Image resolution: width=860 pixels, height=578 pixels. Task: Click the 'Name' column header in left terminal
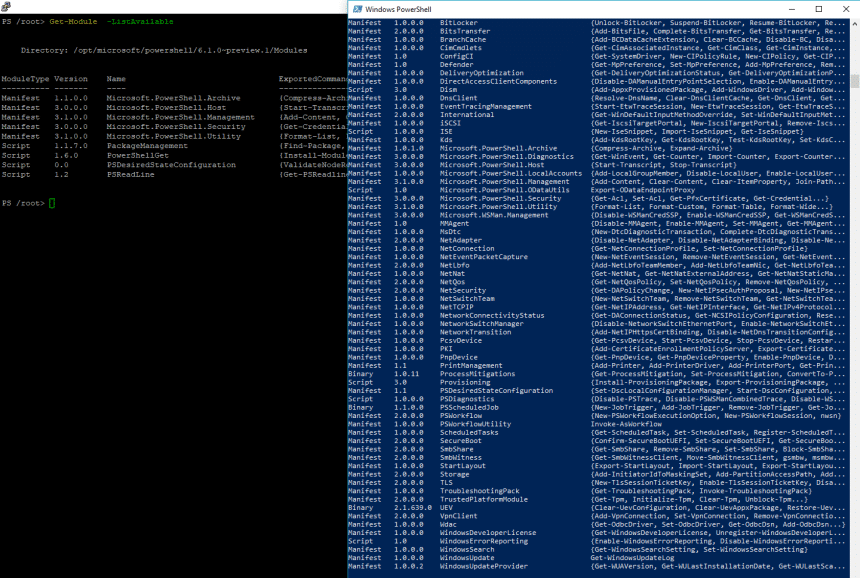tap(116, 78)
